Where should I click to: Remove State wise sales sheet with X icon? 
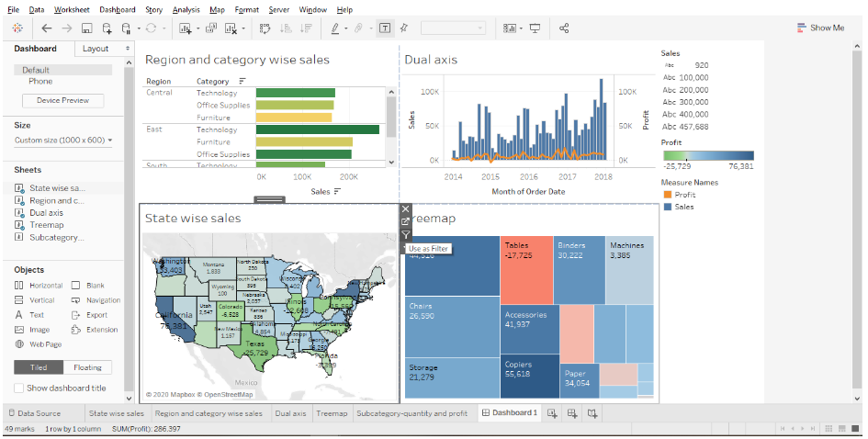click(406, 209)
